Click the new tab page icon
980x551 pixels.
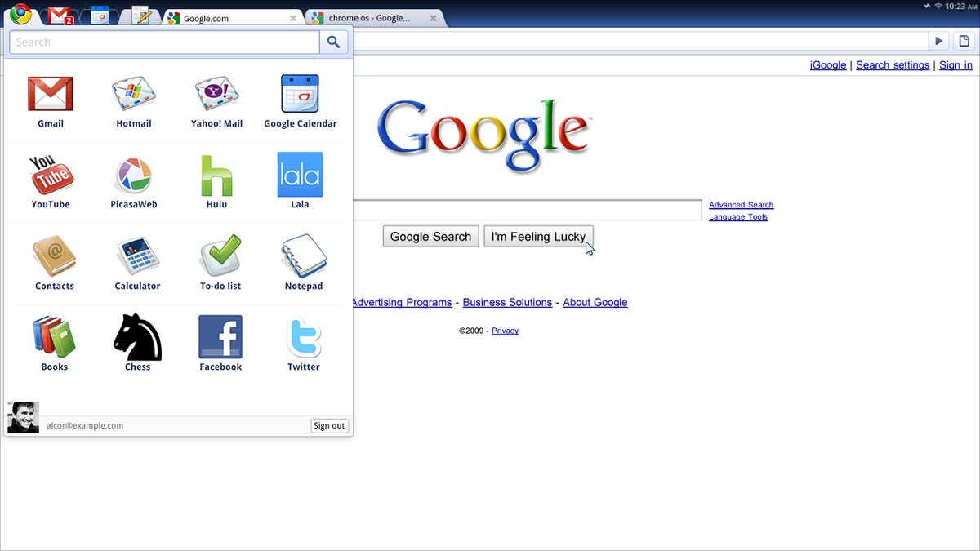965,40
